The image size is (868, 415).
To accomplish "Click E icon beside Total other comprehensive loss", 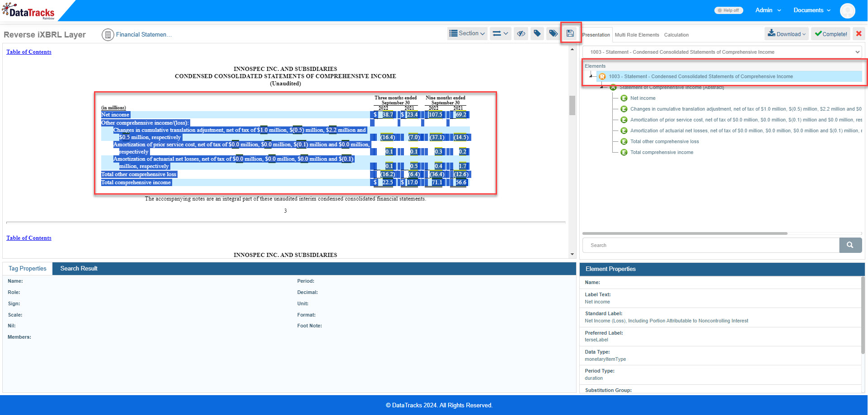I will coord(624,141).
